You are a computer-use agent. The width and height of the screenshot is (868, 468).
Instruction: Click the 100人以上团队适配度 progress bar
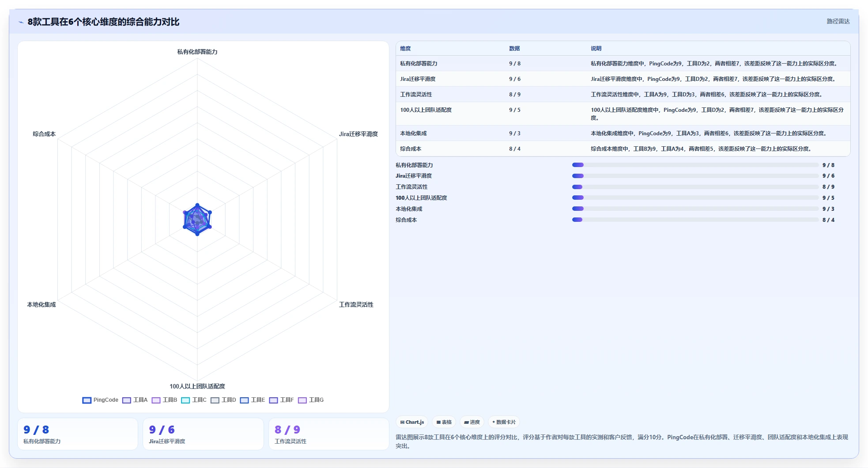tap(695, 198)
